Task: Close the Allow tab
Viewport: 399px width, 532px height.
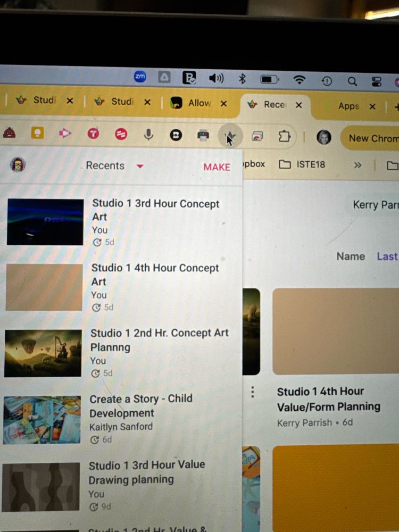Action: click(x=223, y=104)
